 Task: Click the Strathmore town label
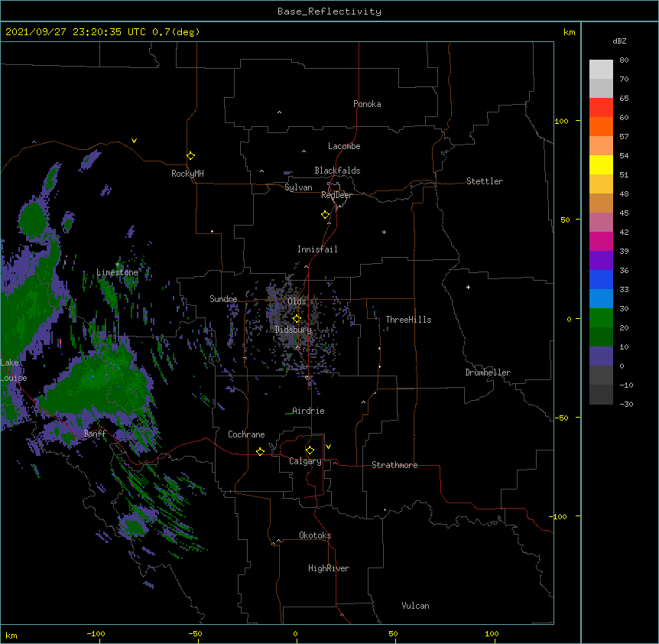(394, 465)
